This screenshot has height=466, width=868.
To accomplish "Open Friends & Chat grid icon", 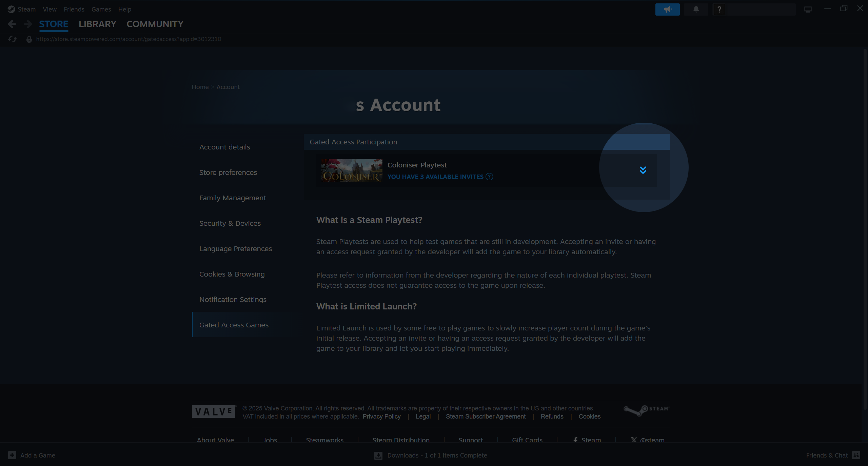I will [x=856, y=455].
